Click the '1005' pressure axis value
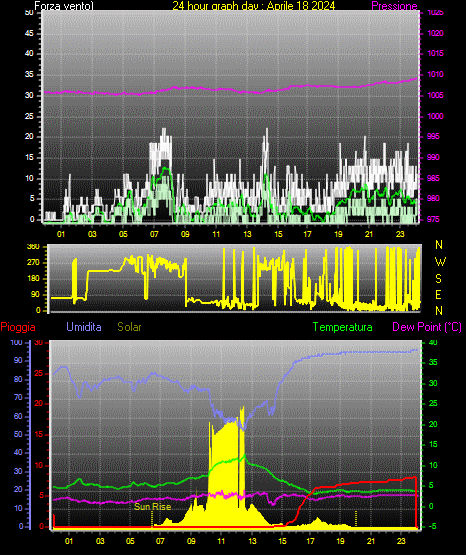The height and width of the screenshot is (555, 466). point(435,95)
